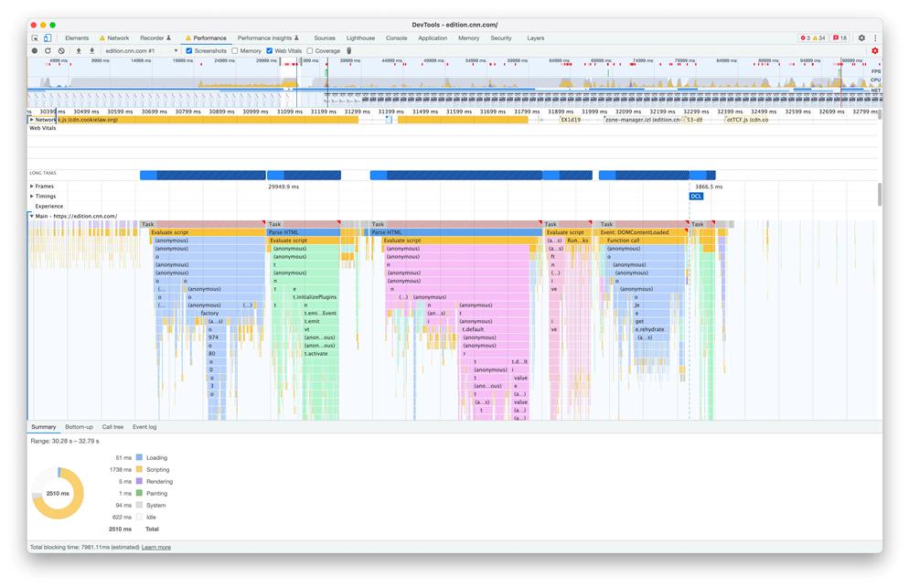Viewport: 909px width, 588px height.
Task: Click the inspect element picker icon
Action: coord(35,38)
